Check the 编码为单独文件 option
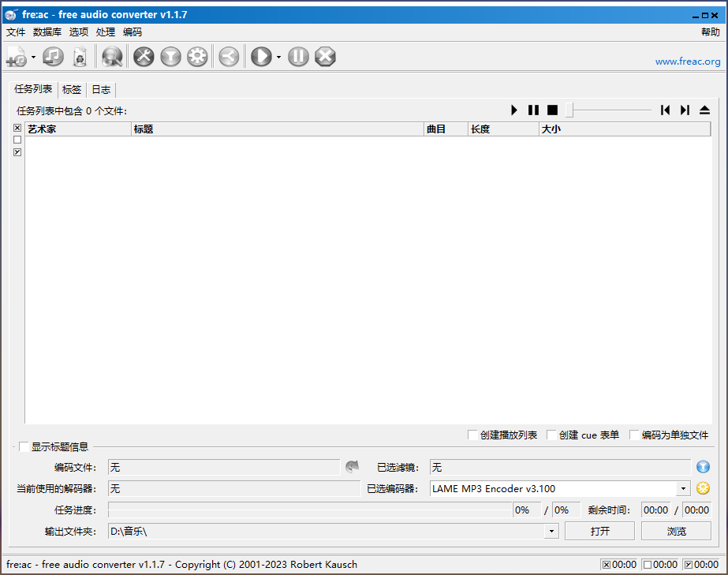The width and height of the screenshot is (728, 575). (x=634, y=435)
